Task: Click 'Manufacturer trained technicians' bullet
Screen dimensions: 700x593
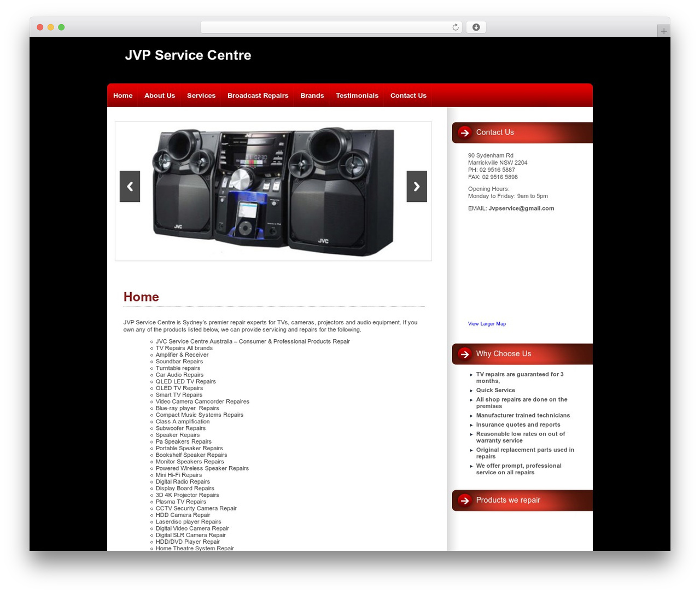Action: click(x=523, y=415)
